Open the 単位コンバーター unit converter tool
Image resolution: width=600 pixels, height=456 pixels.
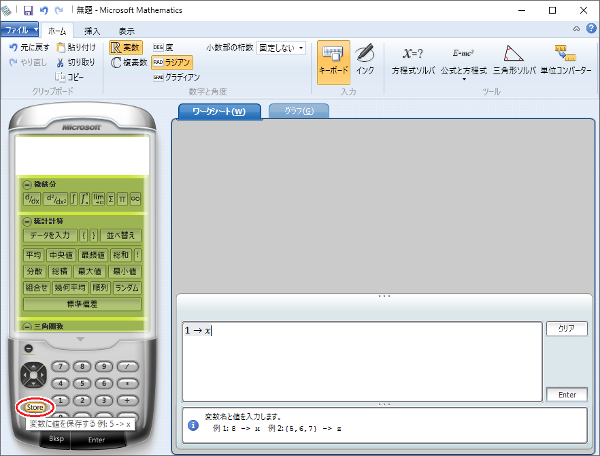pyautogui.click(x=566, y=60)
